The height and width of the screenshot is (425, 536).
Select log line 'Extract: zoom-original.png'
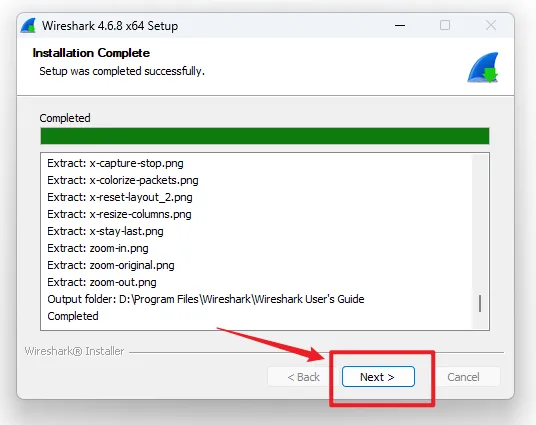[111, 265]
